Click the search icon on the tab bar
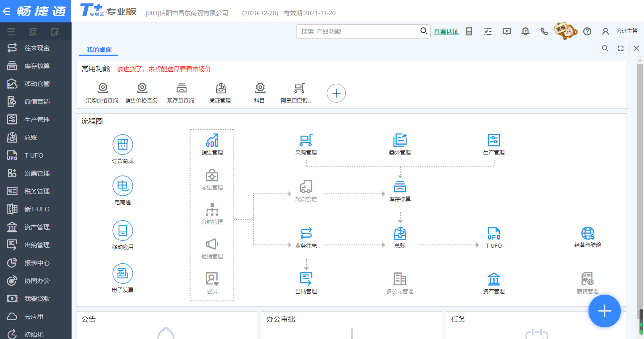 point(605,48)
